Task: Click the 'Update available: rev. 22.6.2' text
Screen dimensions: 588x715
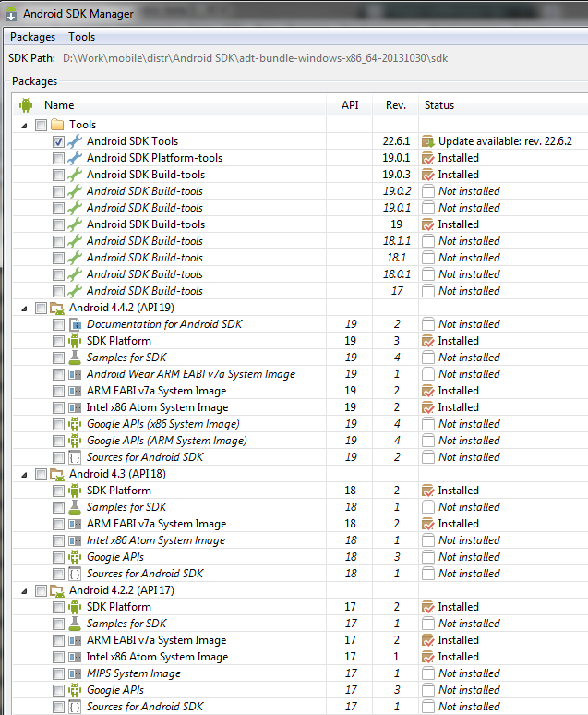Action: [505, 141]
